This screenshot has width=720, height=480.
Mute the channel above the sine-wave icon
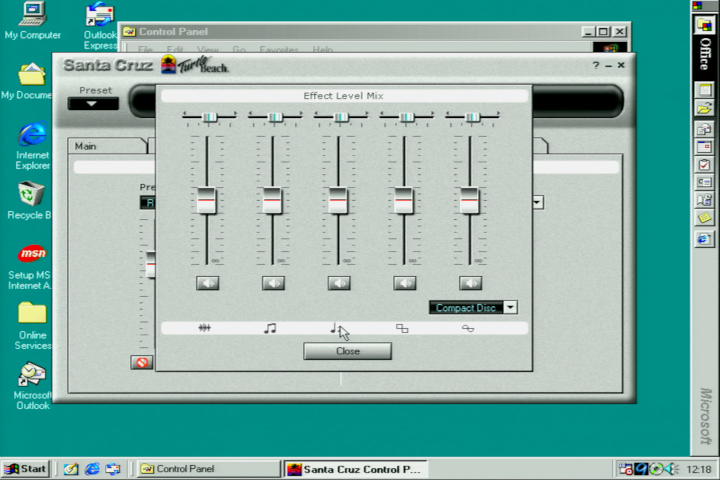tap(470, 283)
